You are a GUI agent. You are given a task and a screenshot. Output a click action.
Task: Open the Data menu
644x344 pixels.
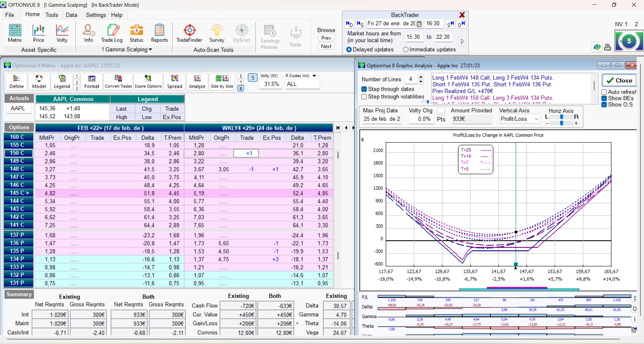point(71,15)
